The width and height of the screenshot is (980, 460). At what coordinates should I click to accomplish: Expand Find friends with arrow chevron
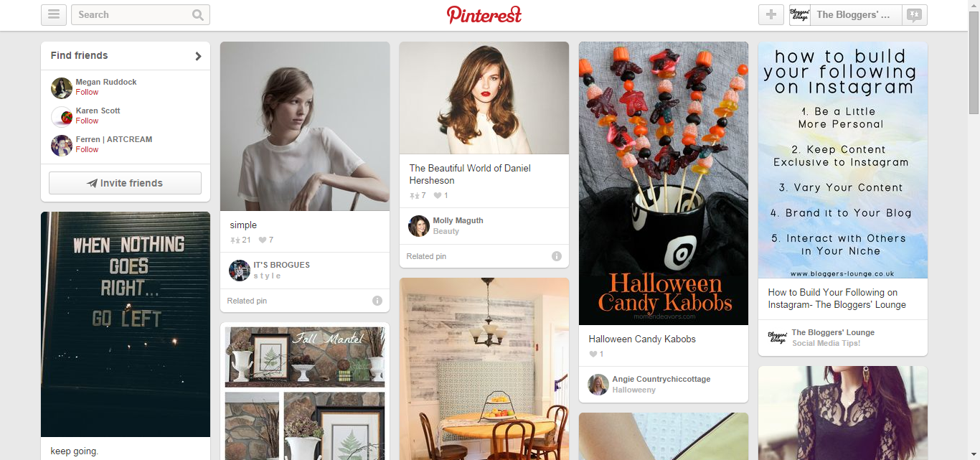point(198,56)
